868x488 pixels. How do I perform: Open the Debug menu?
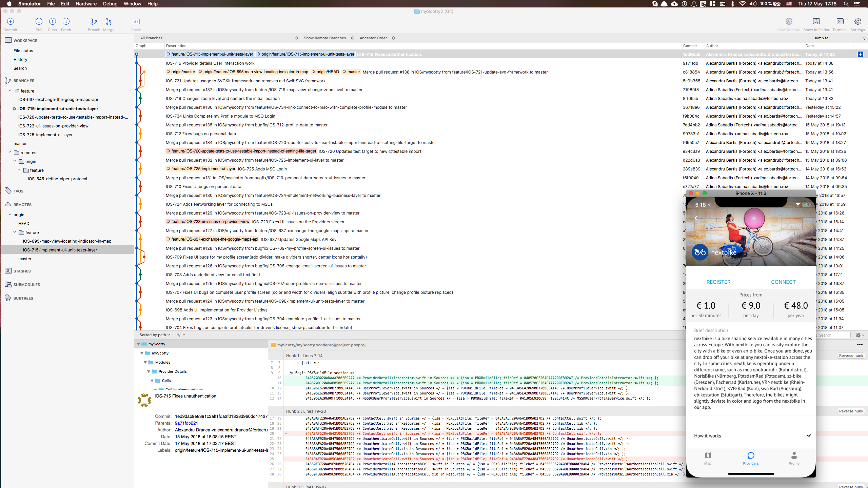click(x=110, y=4)
